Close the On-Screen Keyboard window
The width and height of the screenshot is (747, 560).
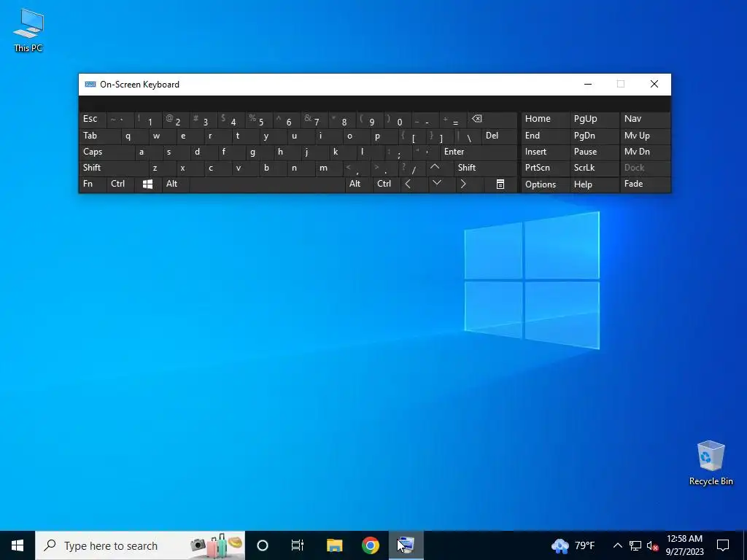click(x=654, y=85)
